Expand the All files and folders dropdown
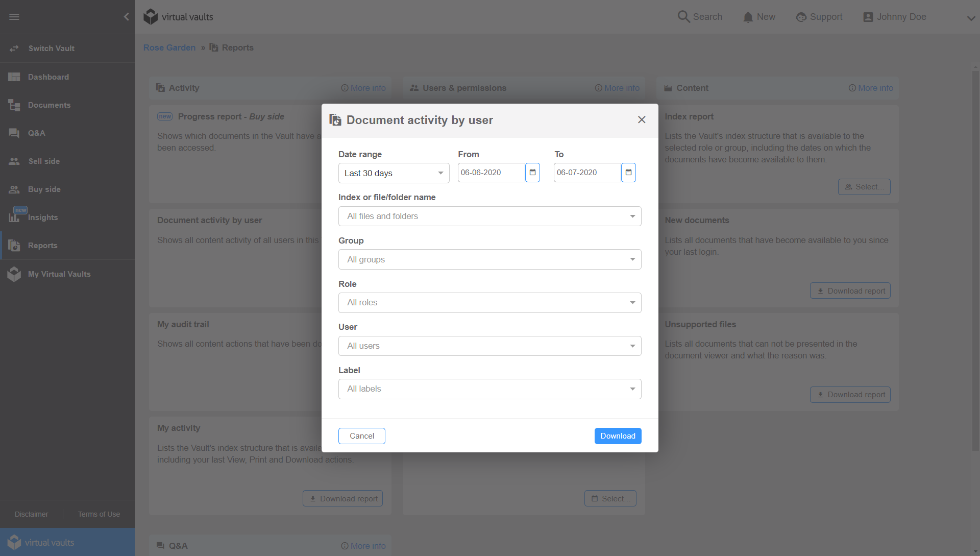 489,216
